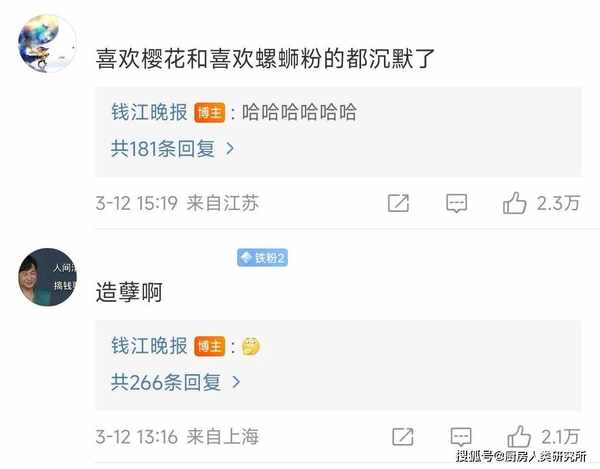Tap chevron arrow after 共181条回复

230,148
